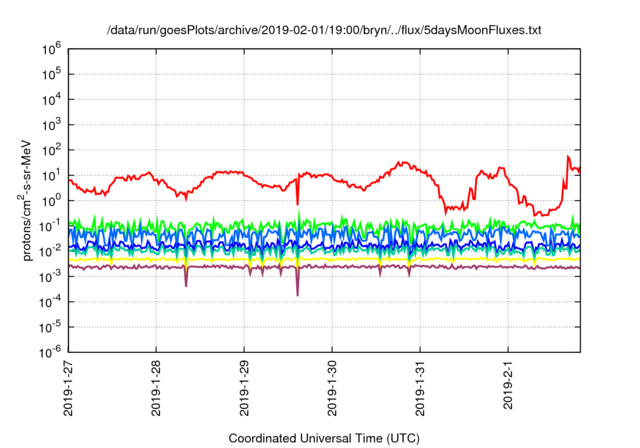Click the 10^2 y-axis tick label
The width and height of the screenshot is (640, 448).
point(51,150)
